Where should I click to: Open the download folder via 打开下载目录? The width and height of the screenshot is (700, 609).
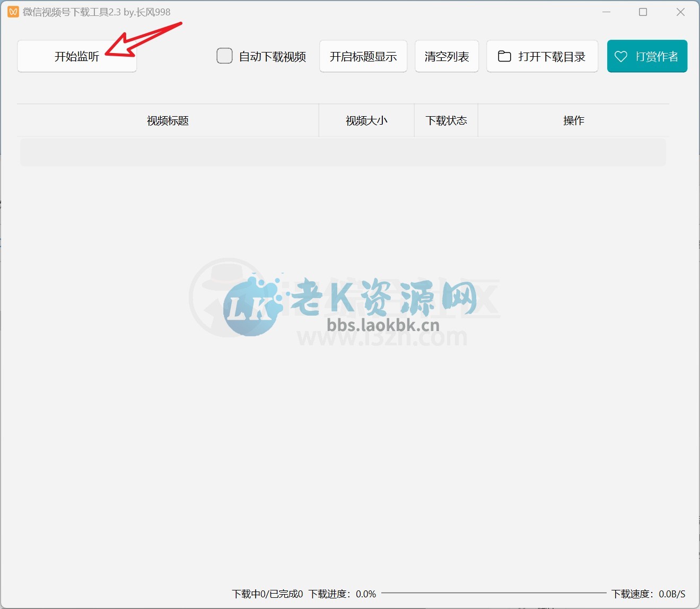point(542,56)
